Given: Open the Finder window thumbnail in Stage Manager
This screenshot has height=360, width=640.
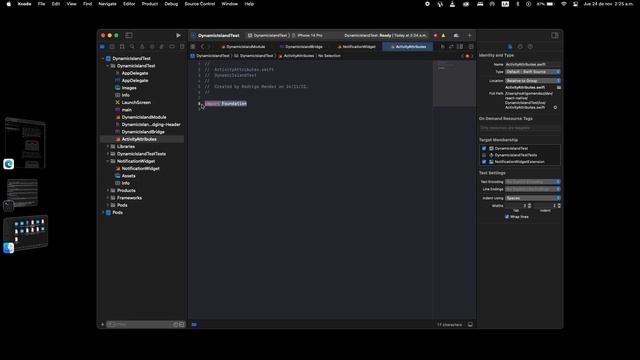Looking at the screenshot, I should click(x=26, y=233).
